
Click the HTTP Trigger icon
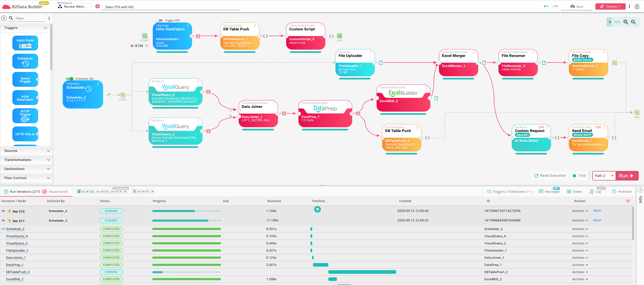tap(25, 116)
